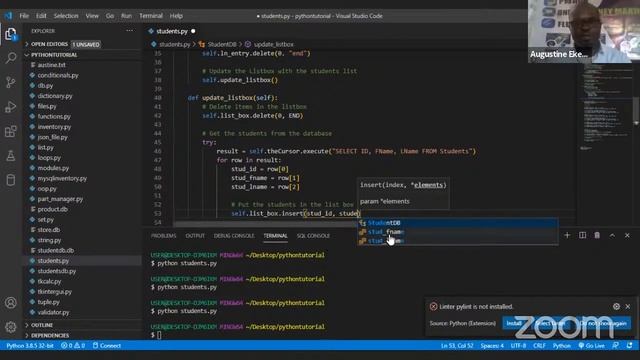Open mysqlinventory.py in file explorer

(62, 178)
